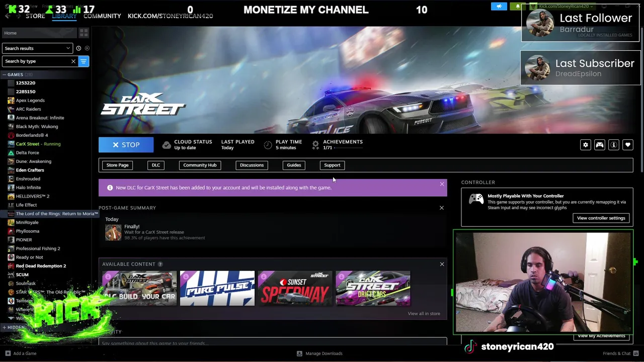Open the notifications bell icon
This screenshot has height=362, width=644.
point(518,7)
